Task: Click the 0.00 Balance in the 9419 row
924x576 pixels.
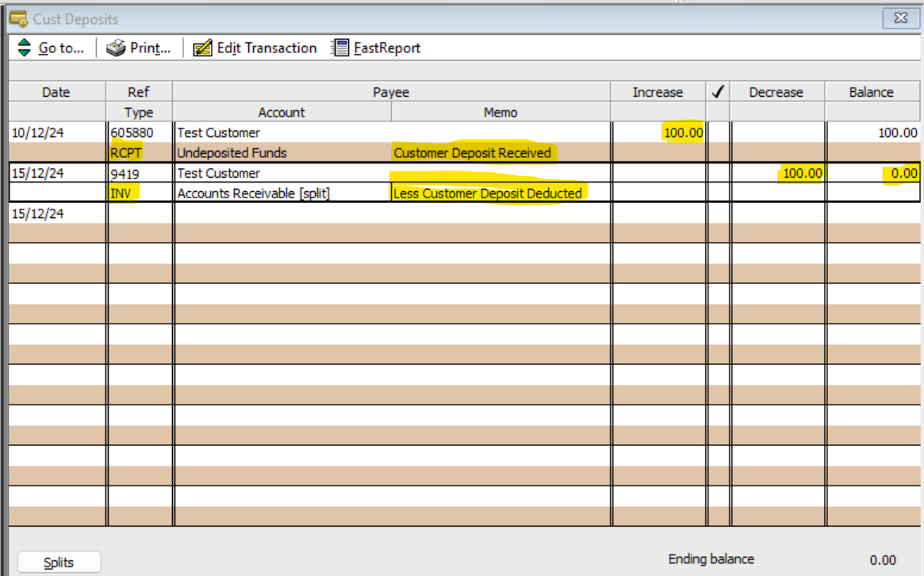Action: click(904, 173)
